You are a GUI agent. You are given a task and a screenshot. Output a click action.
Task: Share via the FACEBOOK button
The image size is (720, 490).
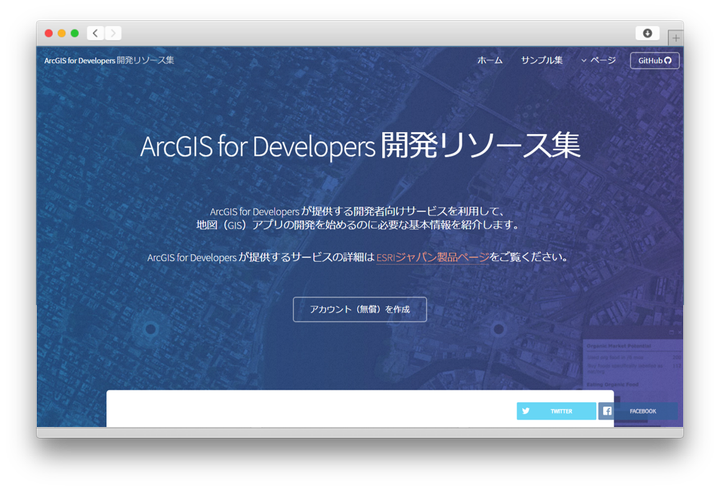[x=638, y=411]
